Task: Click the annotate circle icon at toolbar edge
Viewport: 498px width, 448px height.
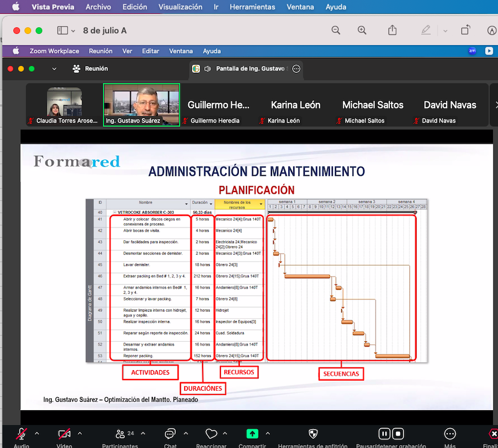Action: [x=492, y=31]
